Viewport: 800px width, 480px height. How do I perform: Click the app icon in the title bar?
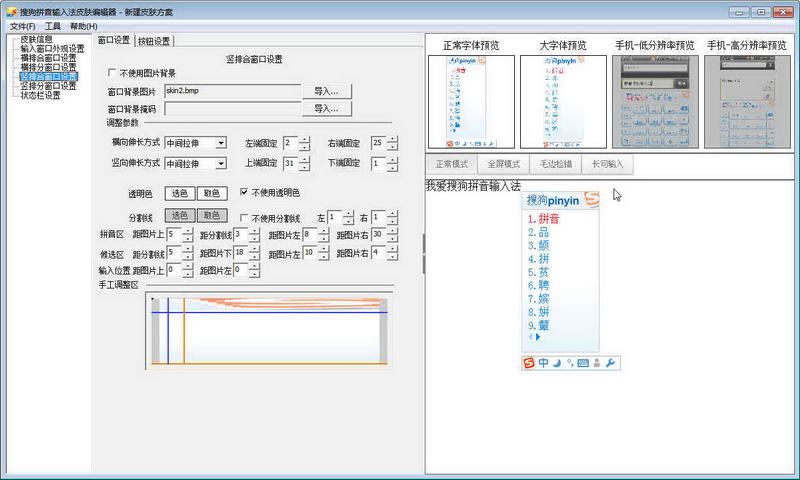click(12, 12)
